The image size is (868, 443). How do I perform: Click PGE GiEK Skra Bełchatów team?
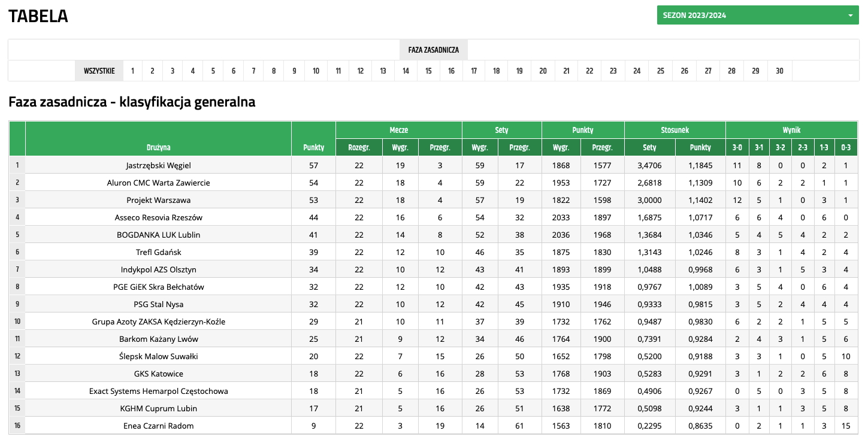(x=158, y=287)
